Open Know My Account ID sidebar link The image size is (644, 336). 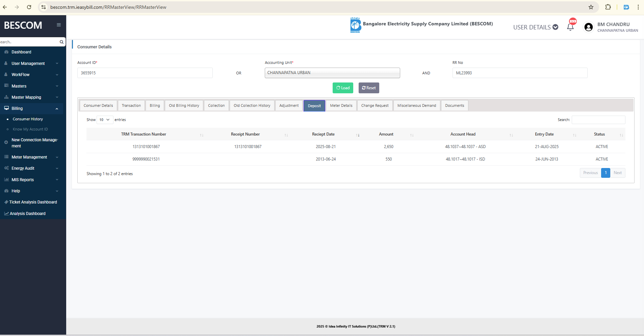coord(30,129)
